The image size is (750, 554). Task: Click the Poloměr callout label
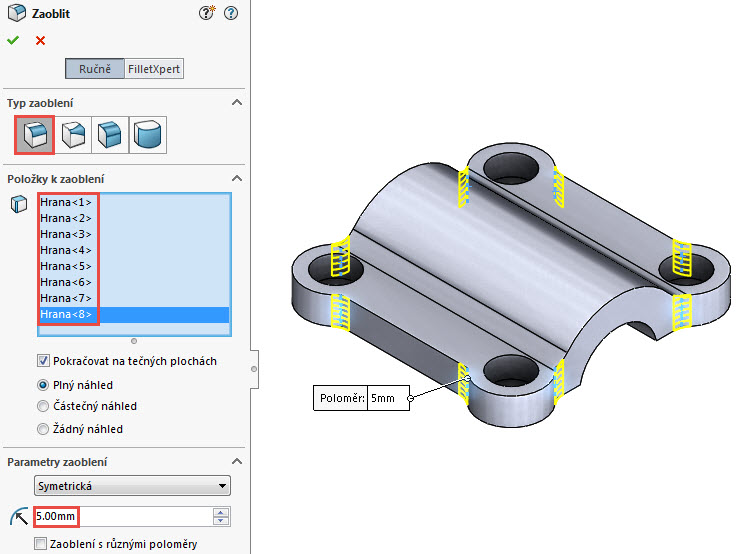pyautogui.click(x=342, y=398)
